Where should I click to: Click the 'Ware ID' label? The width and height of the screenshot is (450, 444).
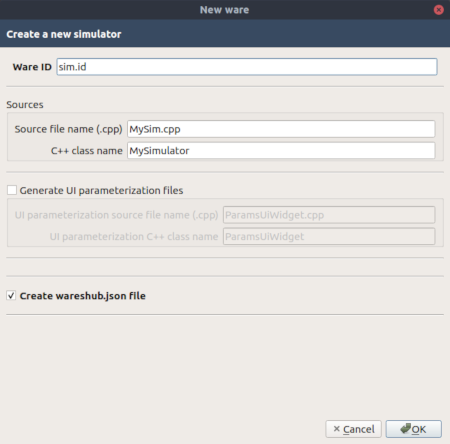click(x=32, y=67)
